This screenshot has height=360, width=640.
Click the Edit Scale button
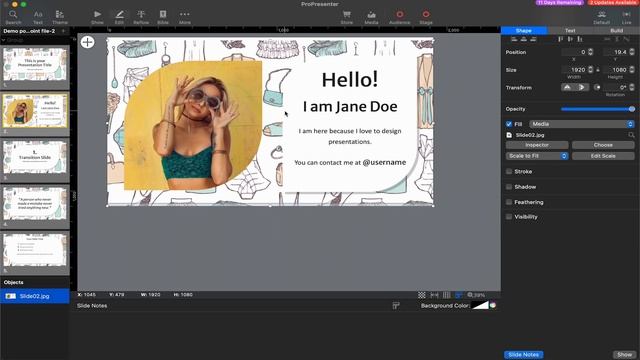pyautogui.click(x=603, y=156)
